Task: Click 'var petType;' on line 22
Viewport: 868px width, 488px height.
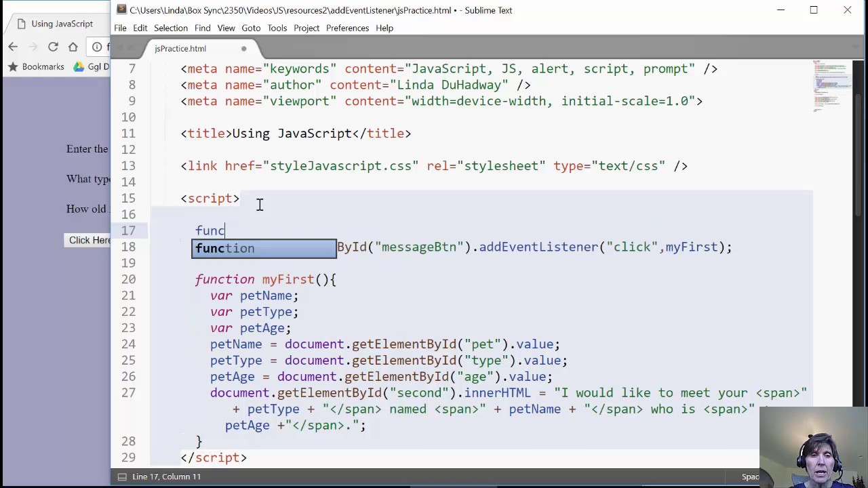Action: (254, 312)
